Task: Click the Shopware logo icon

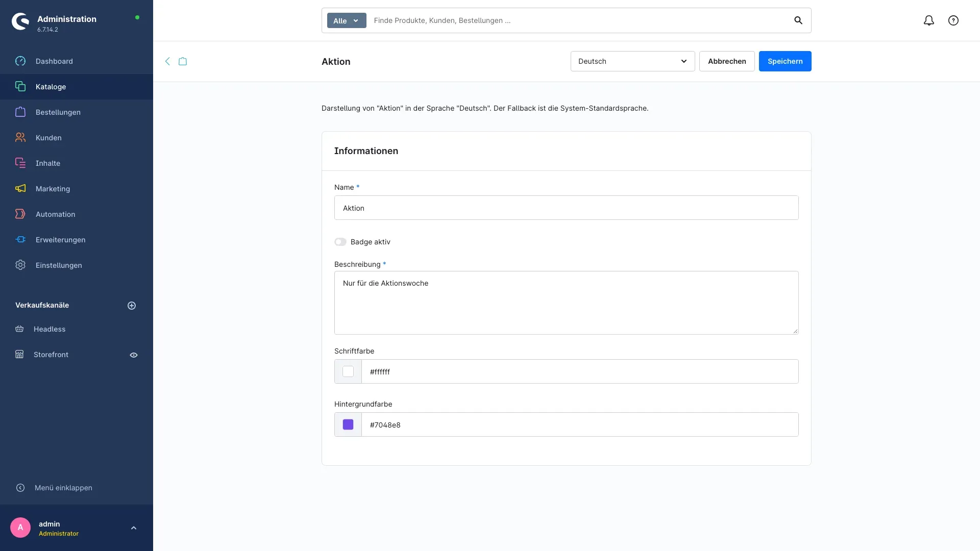Action: point(20,21)
